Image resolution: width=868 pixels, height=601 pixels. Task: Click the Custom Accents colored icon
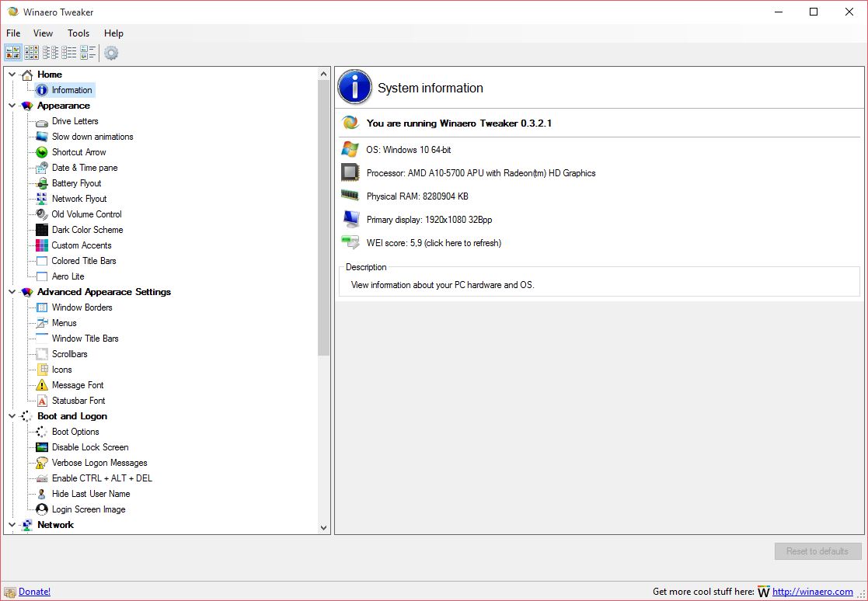point(42,245)
